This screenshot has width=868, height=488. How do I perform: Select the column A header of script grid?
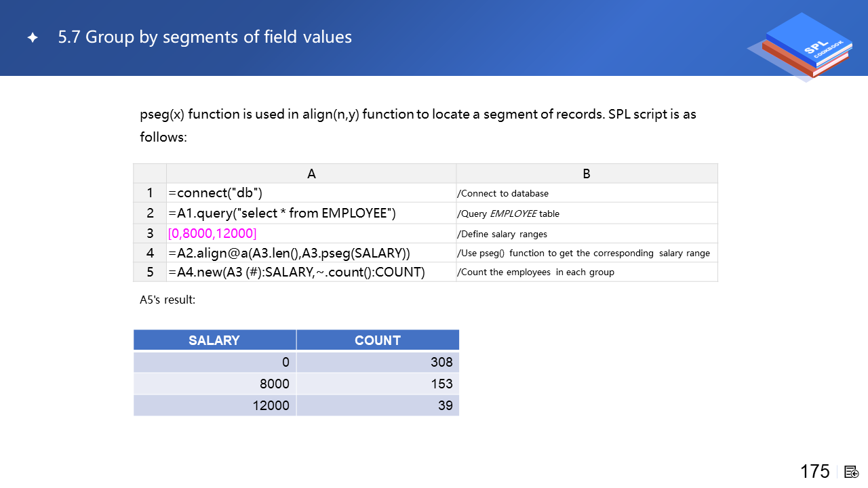311,174
